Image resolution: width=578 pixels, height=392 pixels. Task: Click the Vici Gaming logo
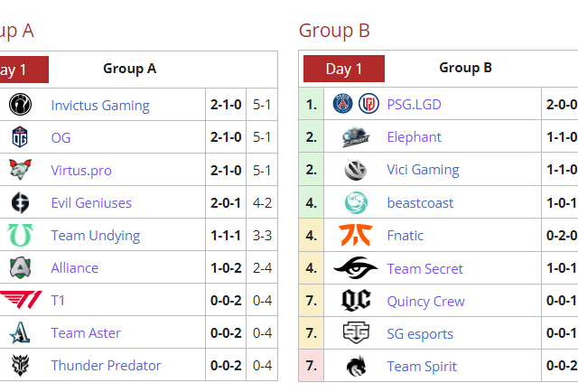(356, 170)
